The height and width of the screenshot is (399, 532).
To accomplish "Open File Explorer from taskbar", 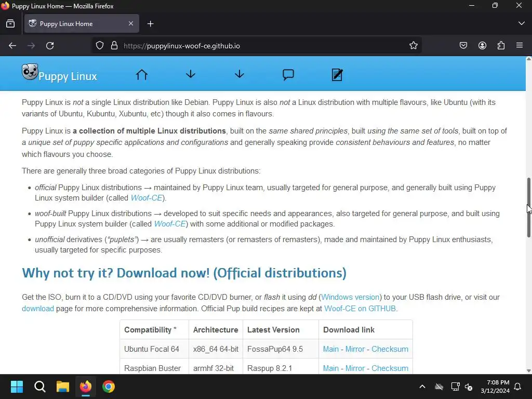I will 63,387.
